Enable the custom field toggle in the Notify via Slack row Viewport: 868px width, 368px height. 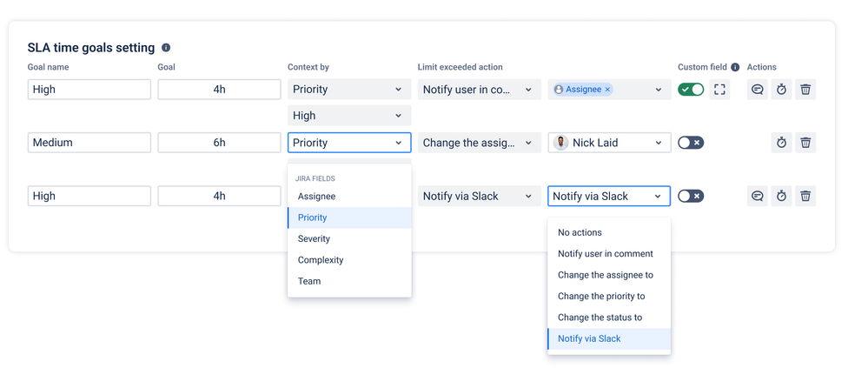(691, 196)
